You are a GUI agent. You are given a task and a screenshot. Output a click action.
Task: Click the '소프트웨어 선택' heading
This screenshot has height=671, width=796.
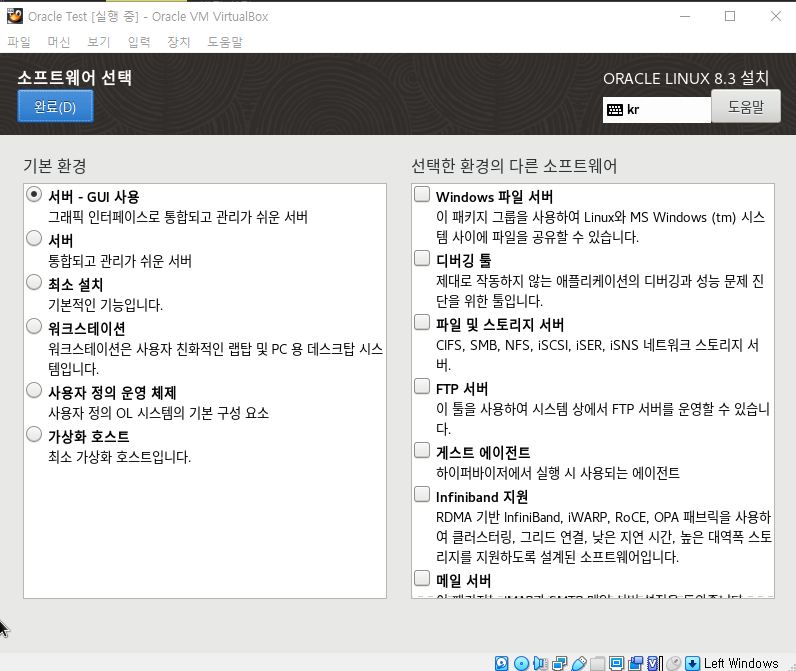click(75, 78)
